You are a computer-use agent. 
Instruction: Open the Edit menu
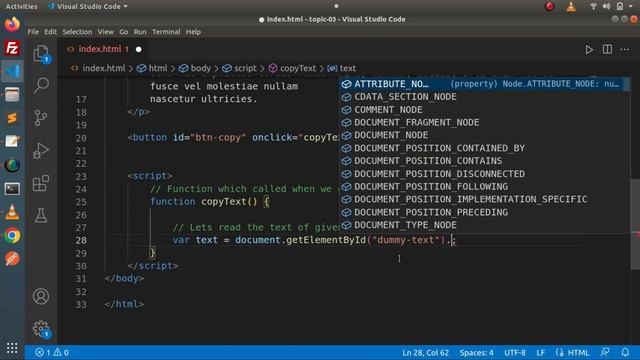(51, 32)
